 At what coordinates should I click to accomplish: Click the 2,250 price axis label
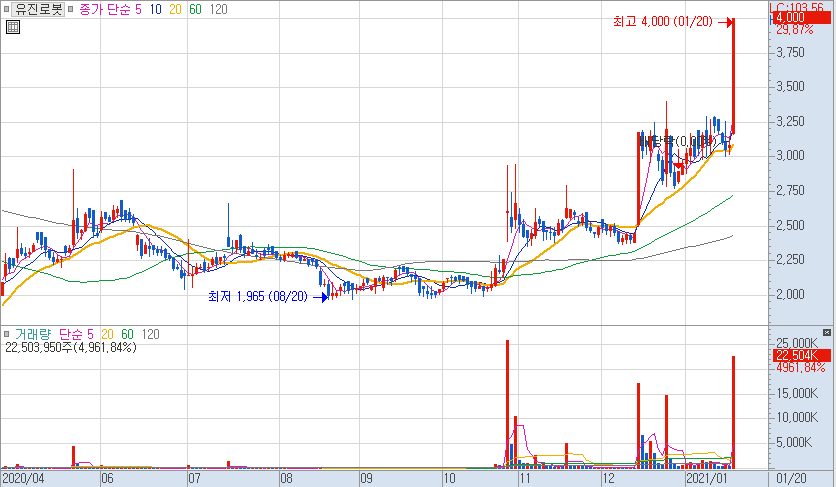click(790, 259)
